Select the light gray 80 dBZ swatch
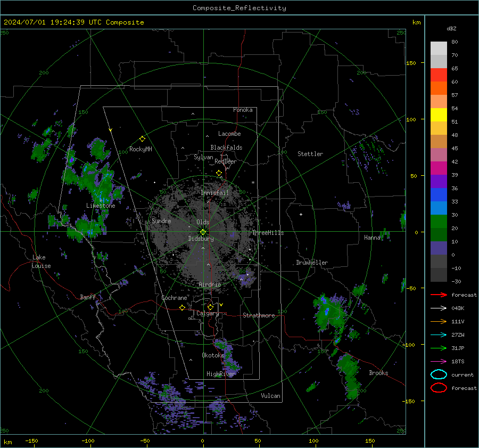Screen dimensions: 479x448 pyautogui.click(x=439, y=48)
